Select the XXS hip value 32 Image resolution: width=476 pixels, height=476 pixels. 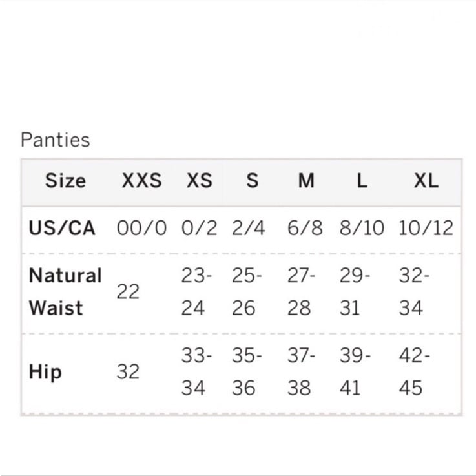pos(128,372)
